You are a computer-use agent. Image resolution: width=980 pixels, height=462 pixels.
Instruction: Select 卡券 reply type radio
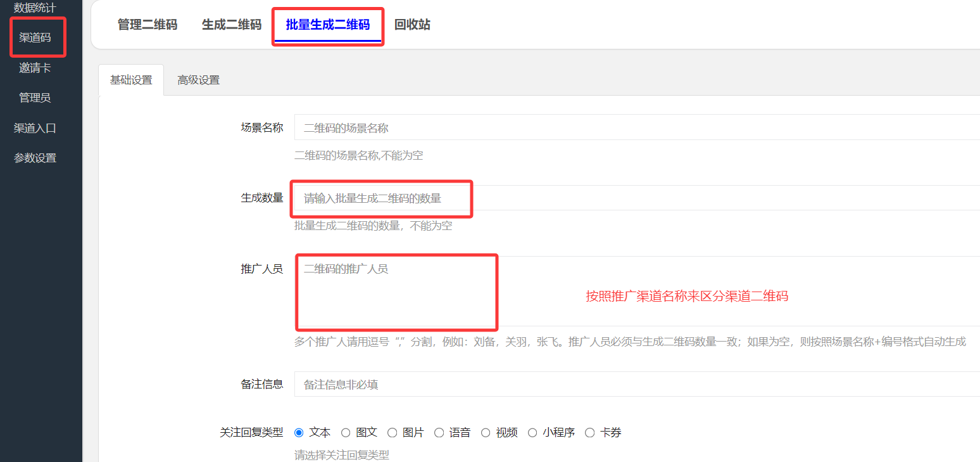coord(590,433)
